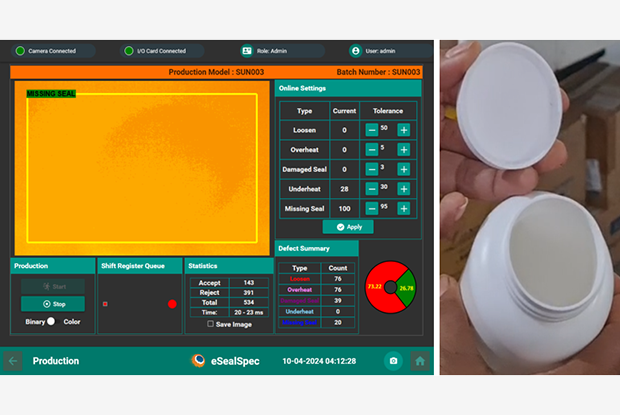Increase the Missing Seal tolerance with plus
Image resolution: width=620 pixels, height=415 pixels.
(404, 209)
